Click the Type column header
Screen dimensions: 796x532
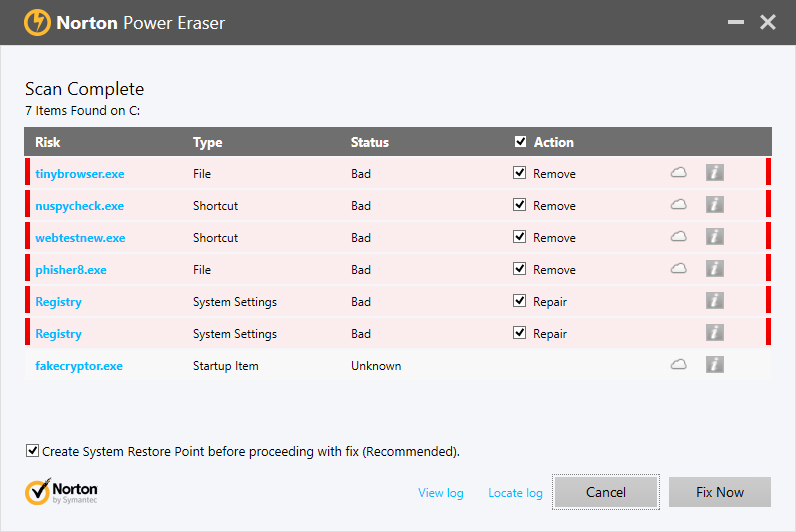point(208,143)
